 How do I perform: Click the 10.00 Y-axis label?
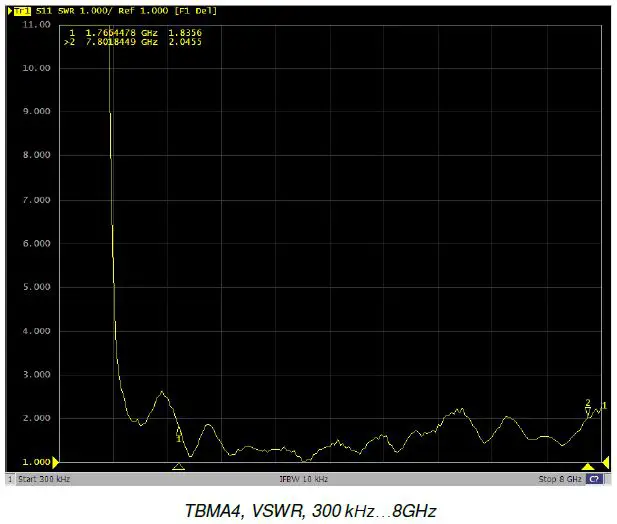pyautogui.click(x=36, y=68)
